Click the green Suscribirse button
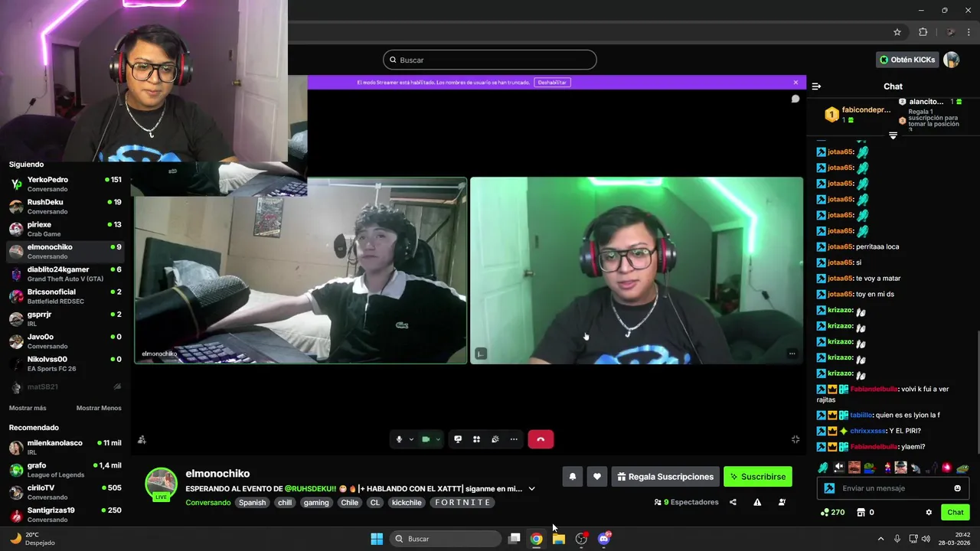The width and height of the screenshot is (980, 551). point(758,477)
